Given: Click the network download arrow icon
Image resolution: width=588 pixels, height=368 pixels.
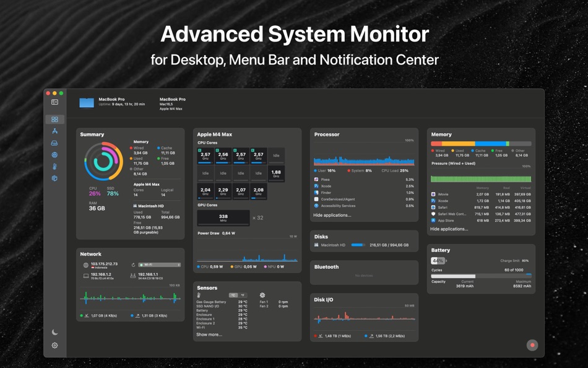Looking at the screenshot, I should point(87,315).
